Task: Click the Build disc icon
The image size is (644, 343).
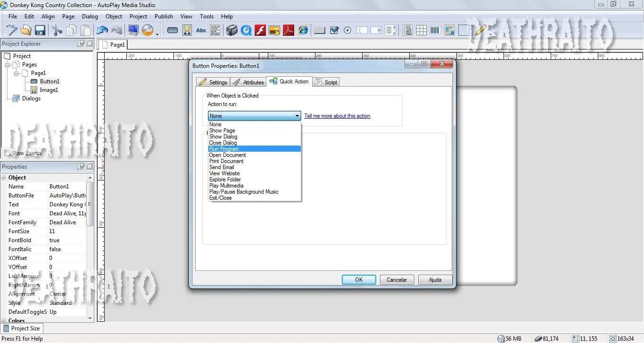Action: pyautogui.click(x=148, y=31)
